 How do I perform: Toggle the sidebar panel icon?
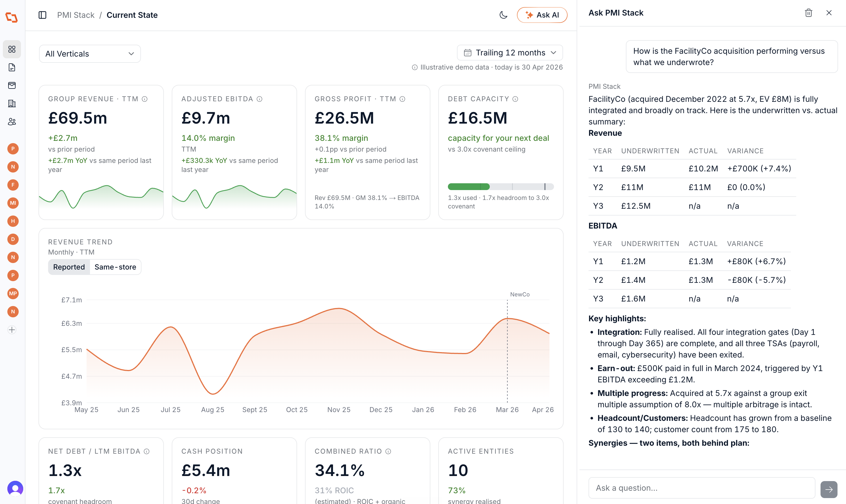point(42,15)
